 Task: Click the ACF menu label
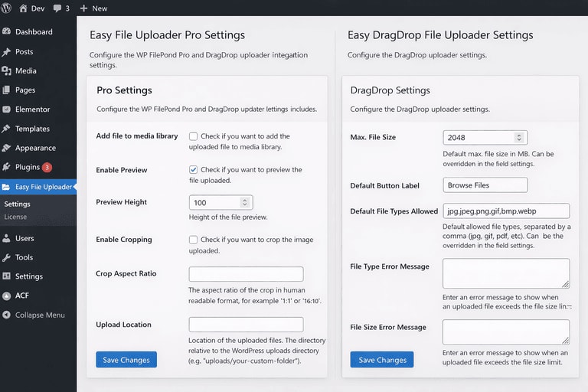(x=21, y=296)
